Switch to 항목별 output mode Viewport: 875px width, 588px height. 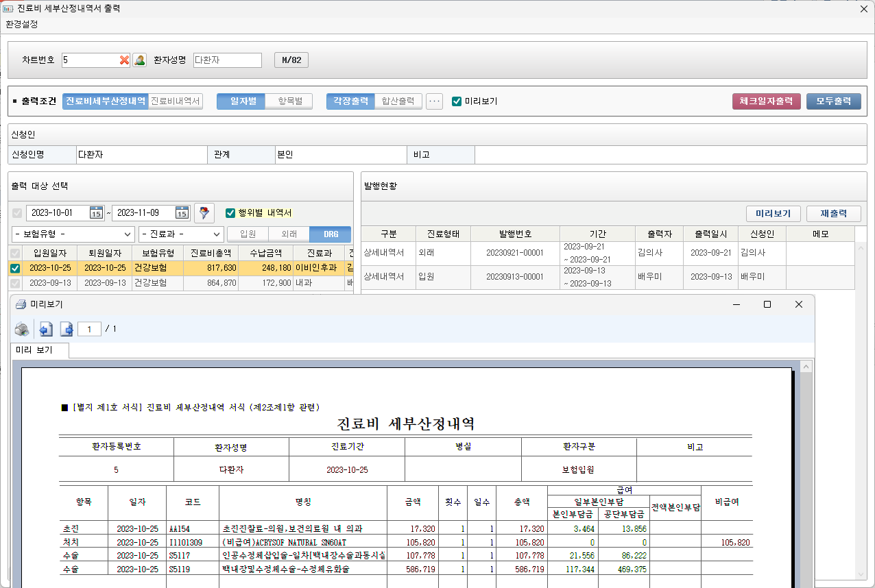click(289, 101)
